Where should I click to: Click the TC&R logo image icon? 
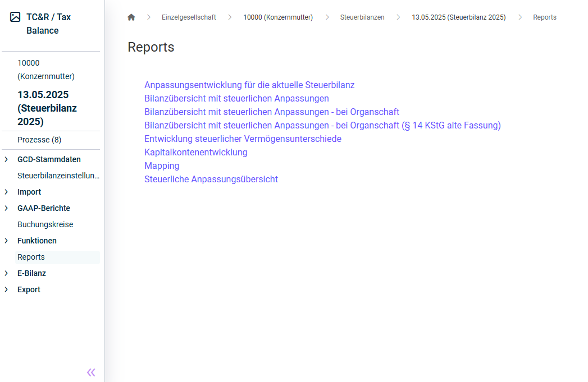coord(15,17)
